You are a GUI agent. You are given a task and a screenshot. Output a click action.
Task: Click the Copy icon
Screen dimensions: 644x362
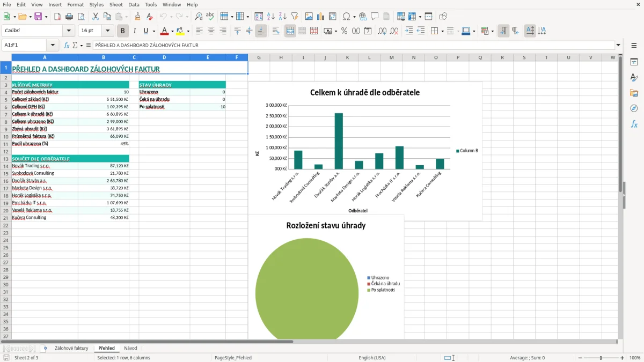coord(107,17)
